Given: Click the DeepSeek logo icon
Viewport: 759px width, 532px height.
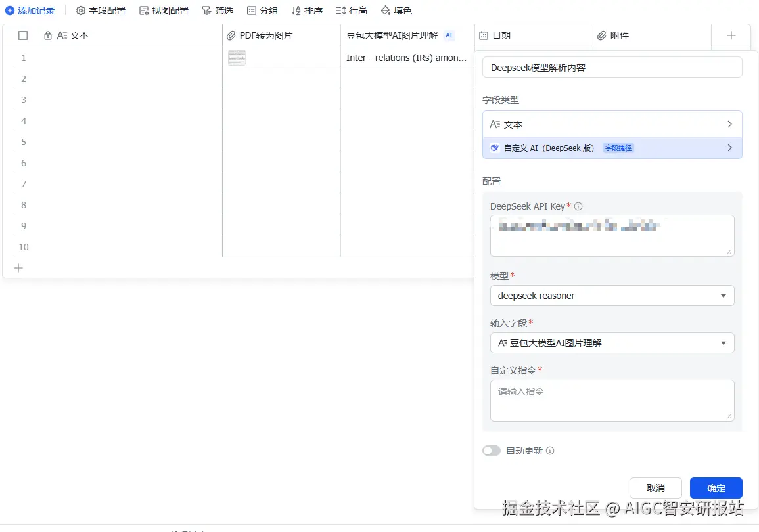Looking at the screenshot, I should (495, 148).
